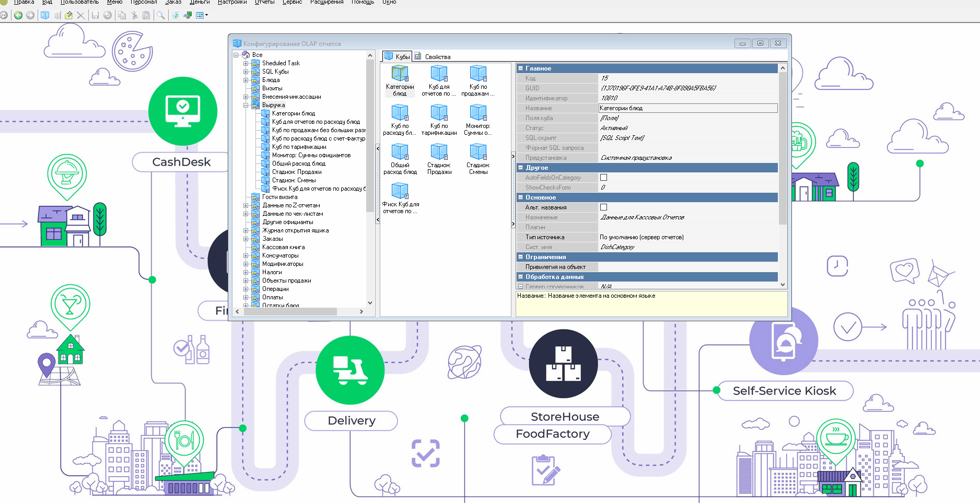Expand the 'Блюда' tree node
Screen dimensions: 980x503
click(x=246, y=80)
